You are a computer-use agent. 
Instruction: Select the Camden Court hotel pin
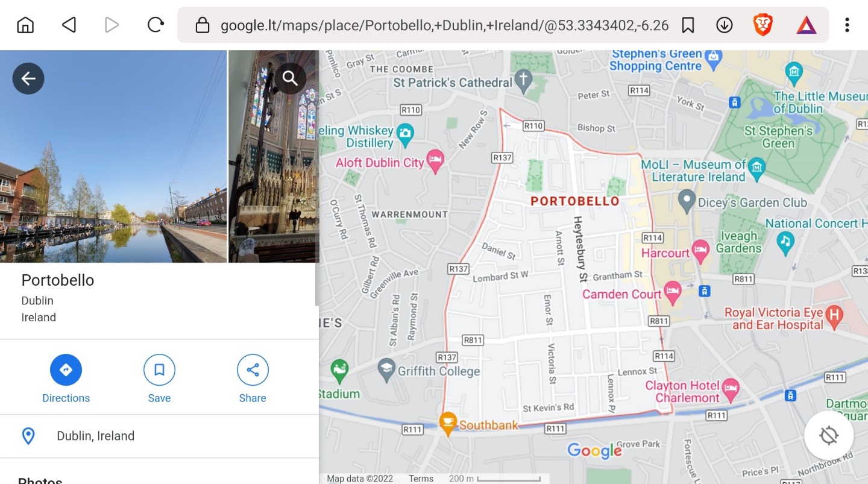(673, 292)
